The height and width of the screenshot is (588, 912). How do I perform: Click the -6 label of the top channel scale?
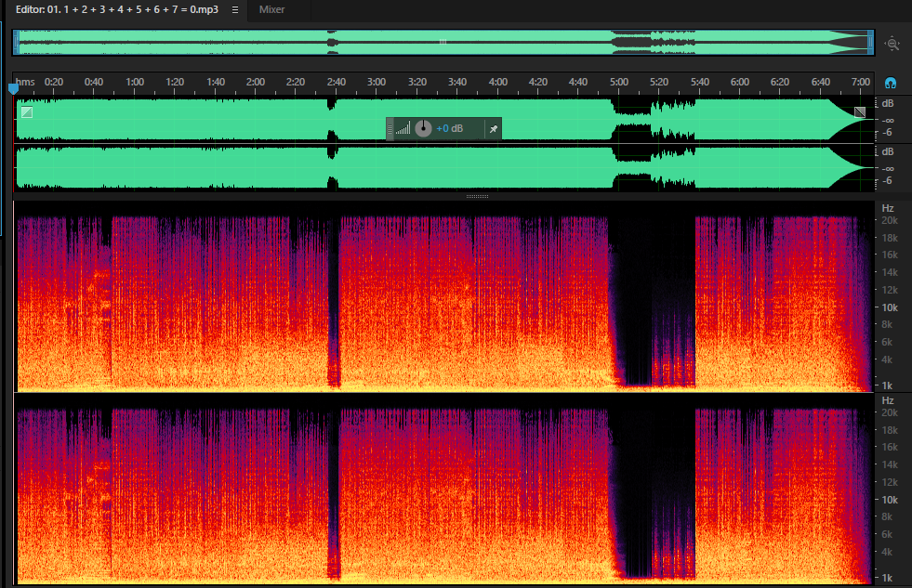pyautogui.click(x=887, y=133)
